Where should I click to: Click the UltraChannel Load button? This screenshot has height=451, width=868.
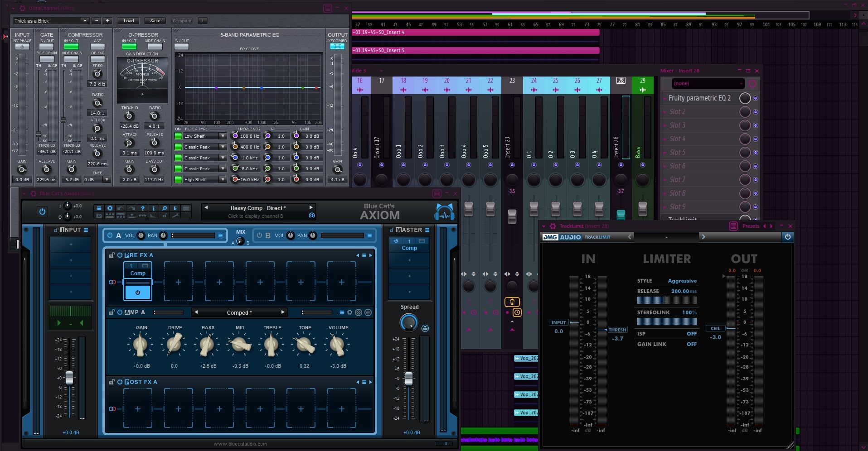coord(129,21)
